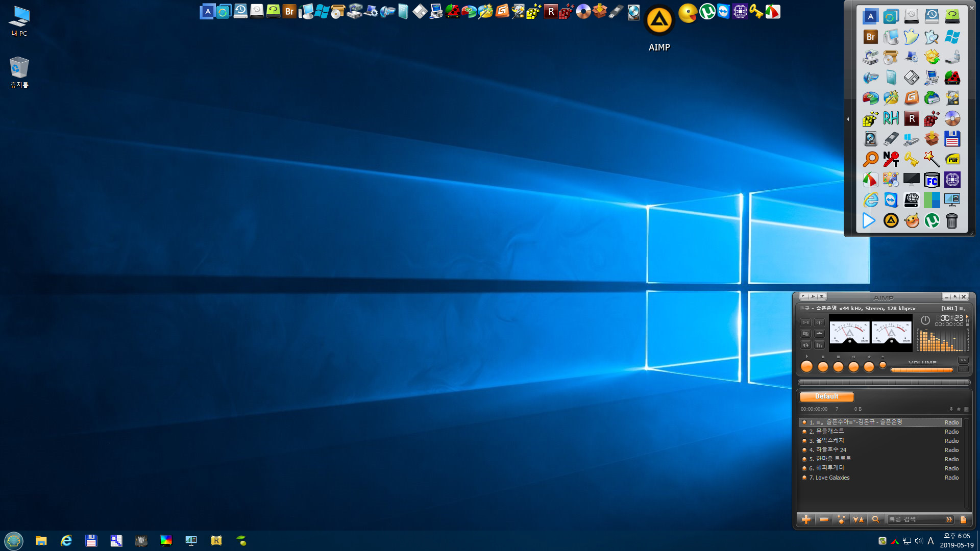This screenshot has width=980, height=551.
Task: Select playlist track 3 음악스케치
Action: point(880,441)
